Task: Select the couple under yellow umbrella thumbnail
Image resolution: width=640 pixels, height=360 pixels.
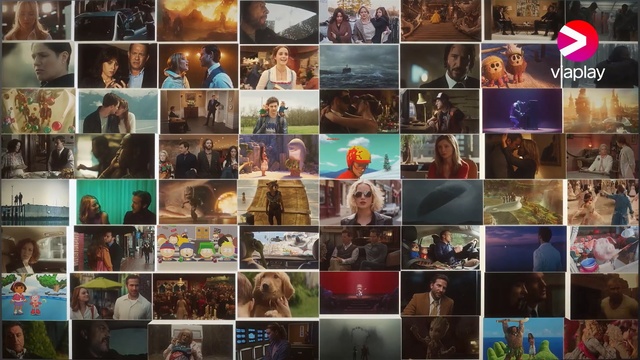Action: coord(111,296)
